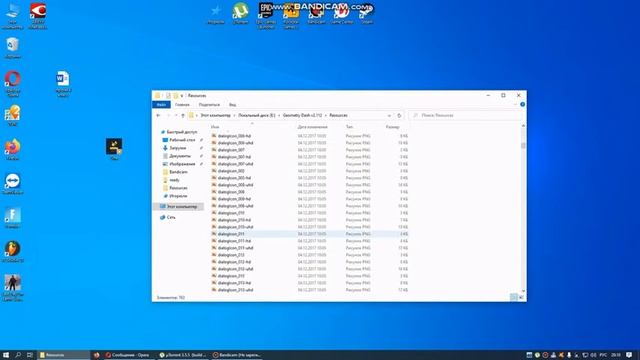The image size is (640, 360).
Task: Click the Explorer back arrow
Action: click(159, 116)
